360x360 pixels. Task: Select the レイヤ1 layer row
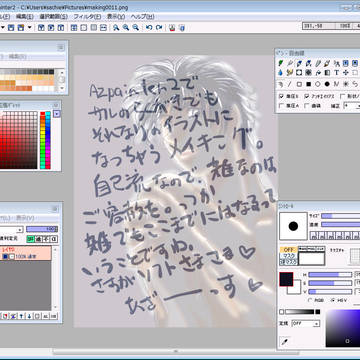click(x=25, y=253)
